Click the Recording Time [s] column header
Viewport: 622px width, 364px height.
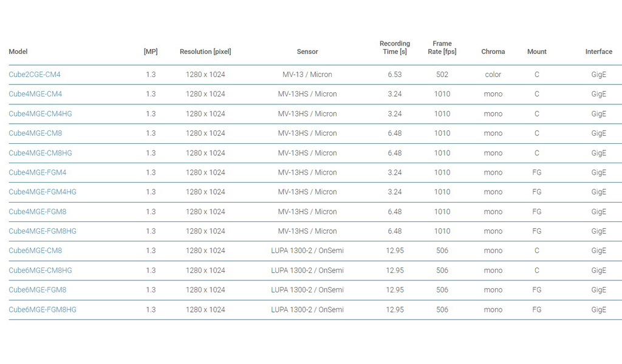click(395, 47)
